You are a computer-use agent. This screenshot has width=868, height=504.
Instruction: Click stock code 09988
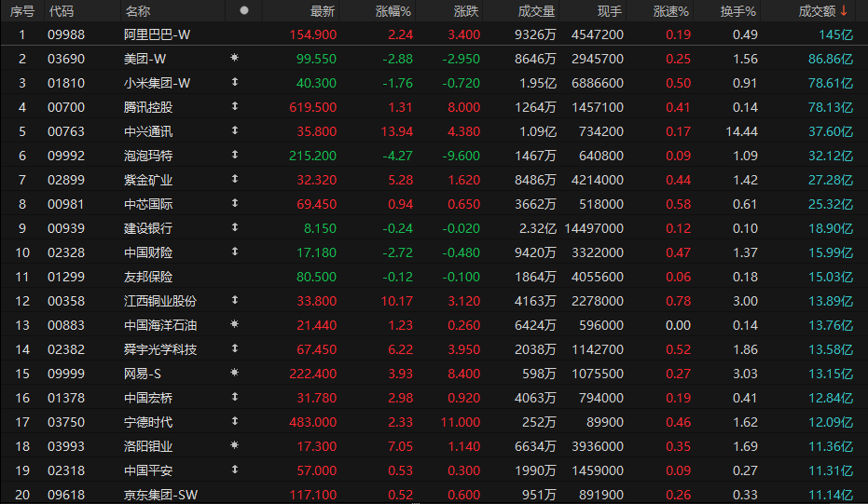[x=66, y=34]
